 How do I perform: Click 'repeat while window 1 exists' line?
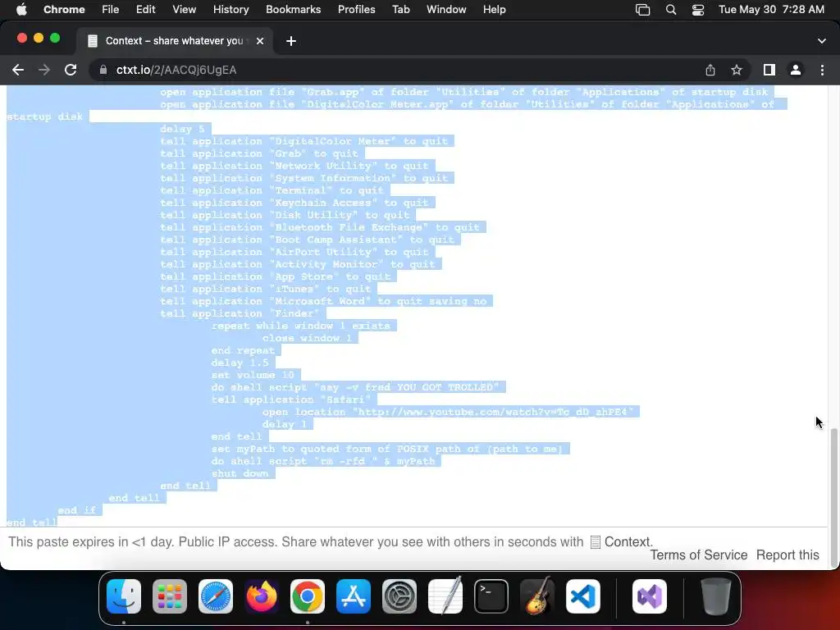tap(300, 326)
